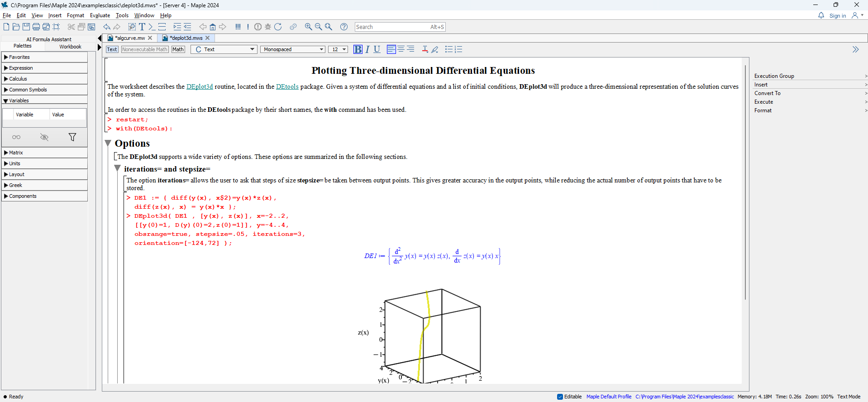Collapse the iterations= and stepsize= subsection
868x402 pixels.
pos(118,168)
